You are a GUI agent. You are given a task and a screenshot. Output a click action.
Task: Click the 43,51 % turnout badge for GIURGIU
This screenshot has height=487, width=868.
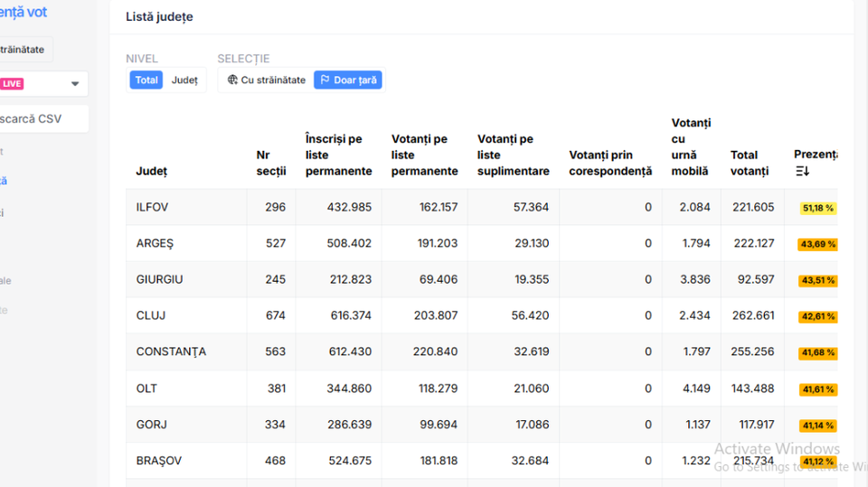pyautogui.click(x=817, y=281)
